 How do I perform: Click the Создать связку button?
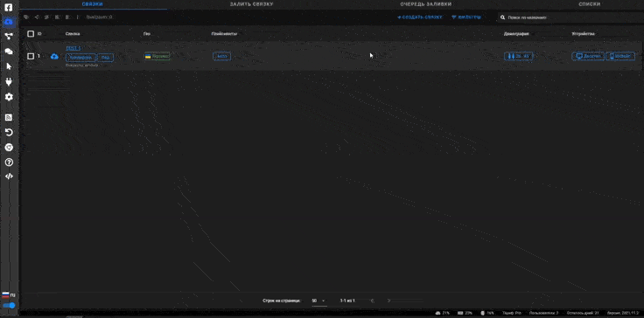click(x=420, y=17)
